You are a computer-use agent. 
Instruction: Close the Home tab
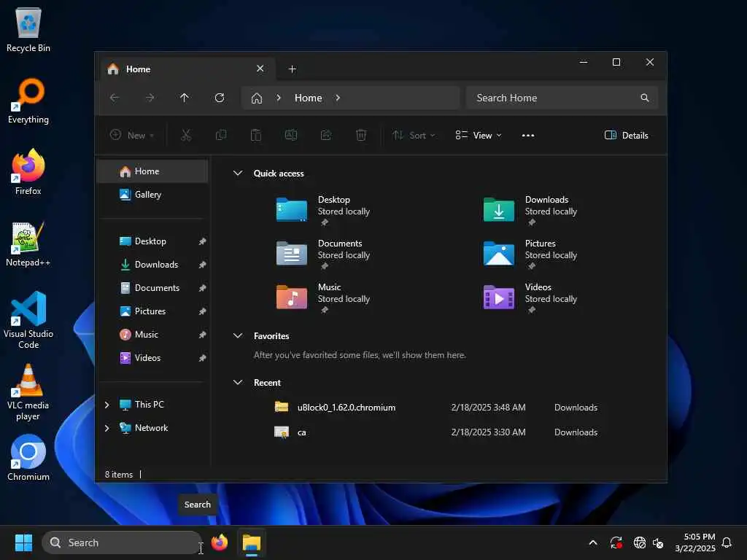[260, 69]
